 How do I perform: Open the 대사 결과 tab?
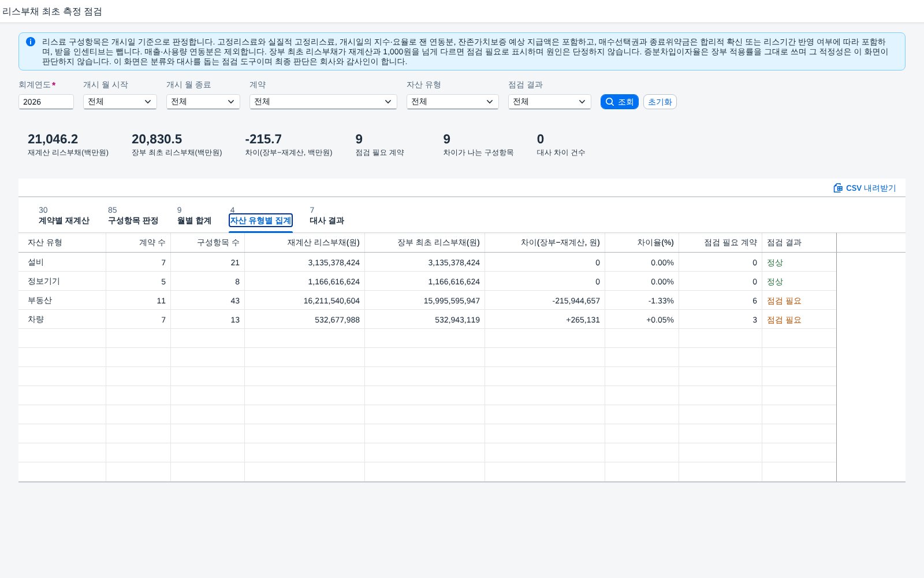click(327, 216)
